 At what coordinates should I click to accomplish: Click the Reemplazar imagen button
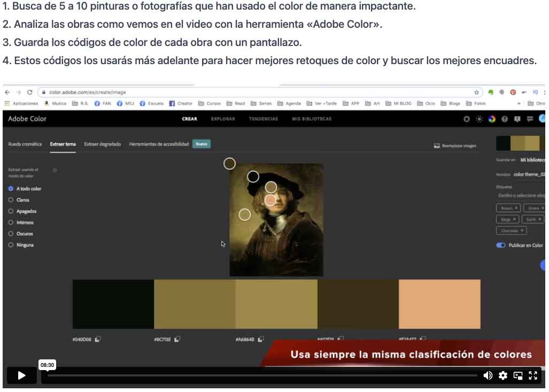coord(455,146)
